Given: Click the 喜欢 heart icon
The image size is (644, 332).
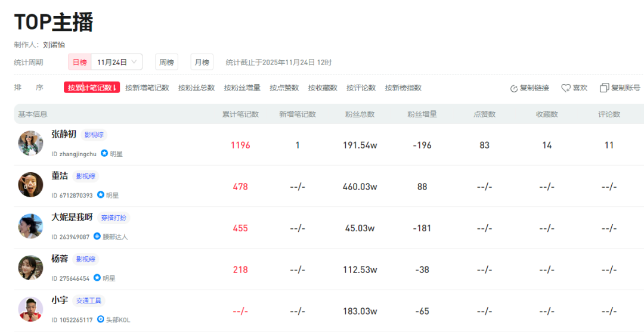Looking at the screenshot, I should tap(566, 88).
